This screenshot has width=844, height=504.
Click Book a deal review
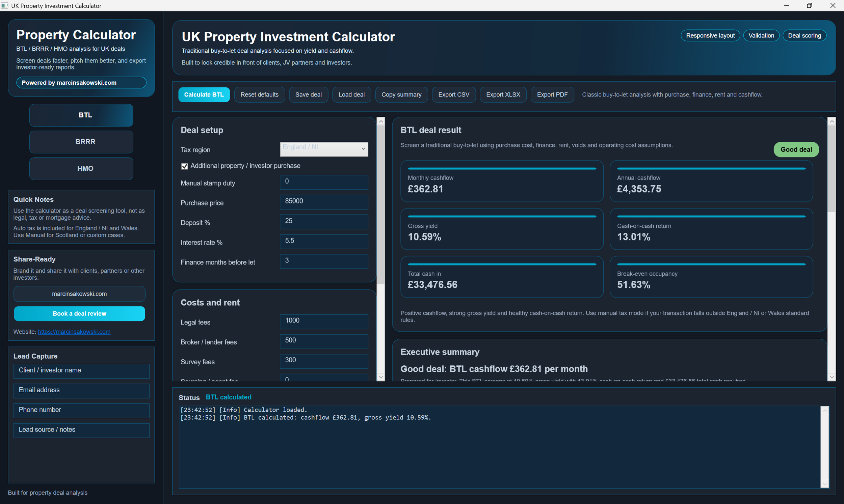click(79, 313)
